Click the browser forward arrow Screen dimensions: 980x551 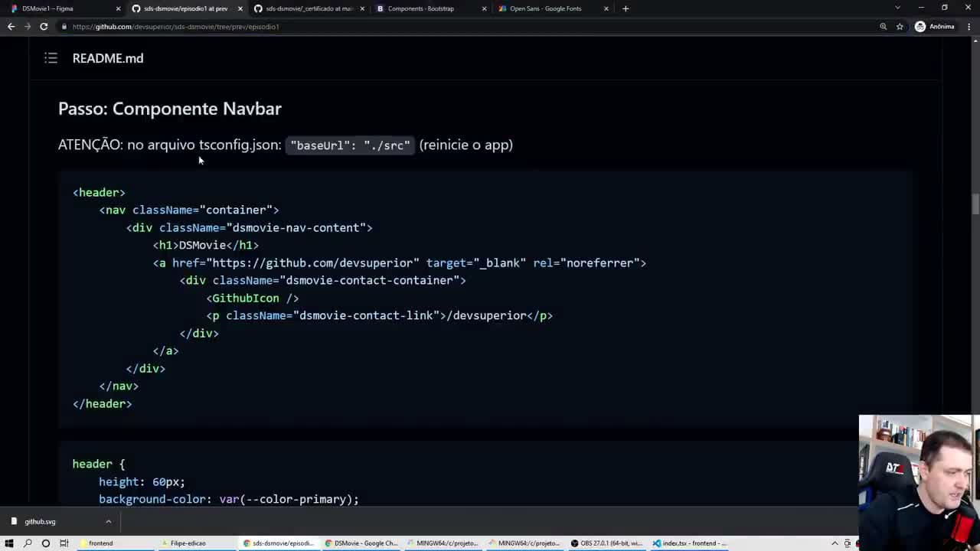point(27,27)
